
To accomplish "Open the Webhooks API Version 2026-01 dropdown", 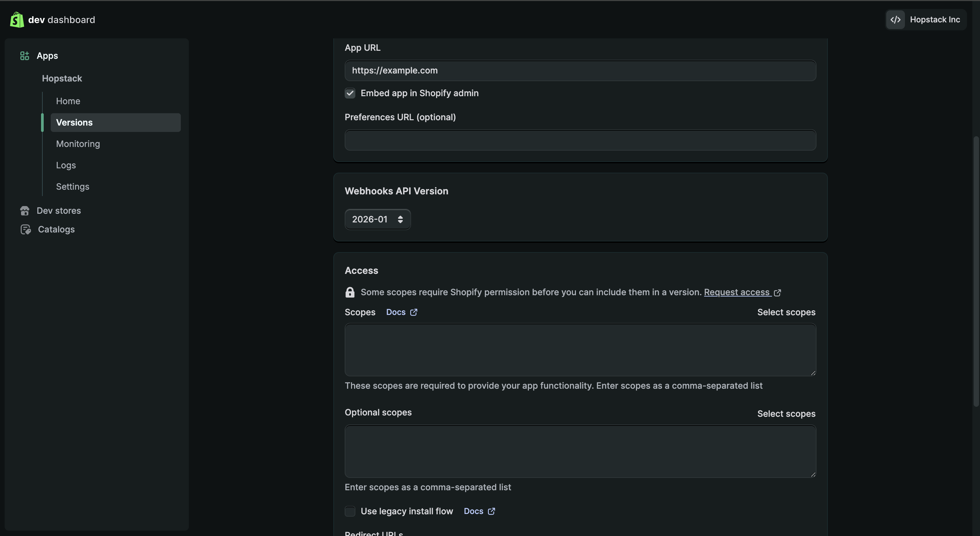I will pyautogui.click(x=377, y=219).
